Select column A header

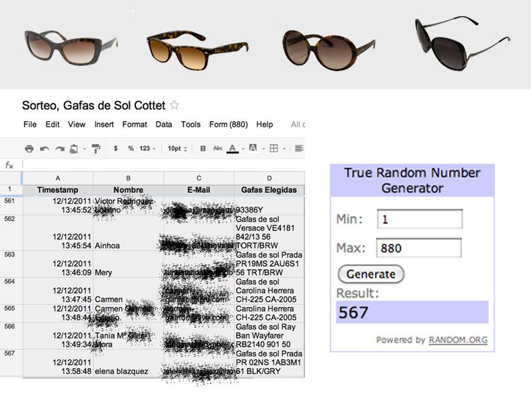point(58,178)
